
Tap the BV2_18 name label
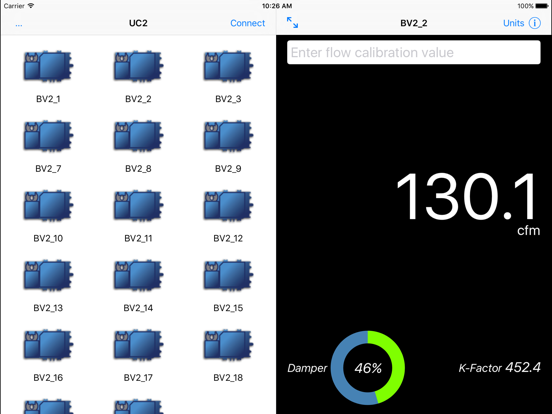pyautogui.click(x=228, y=378)
